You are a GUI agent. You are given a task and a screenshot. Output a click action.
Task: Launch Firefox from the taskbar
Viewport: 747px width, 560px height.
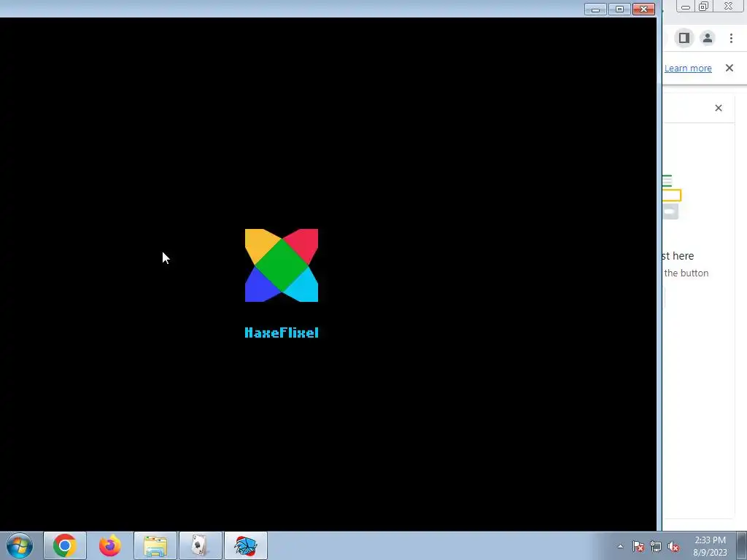click(x=110, y=545)
